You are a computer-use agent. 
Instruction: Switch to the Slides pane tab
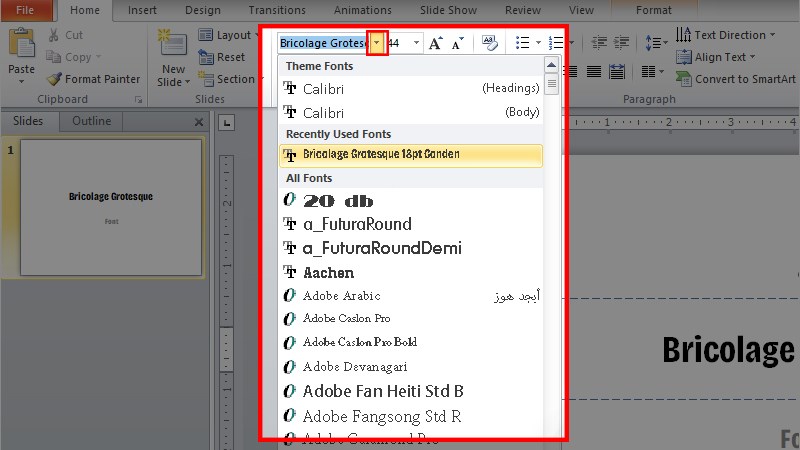point(28,121)
